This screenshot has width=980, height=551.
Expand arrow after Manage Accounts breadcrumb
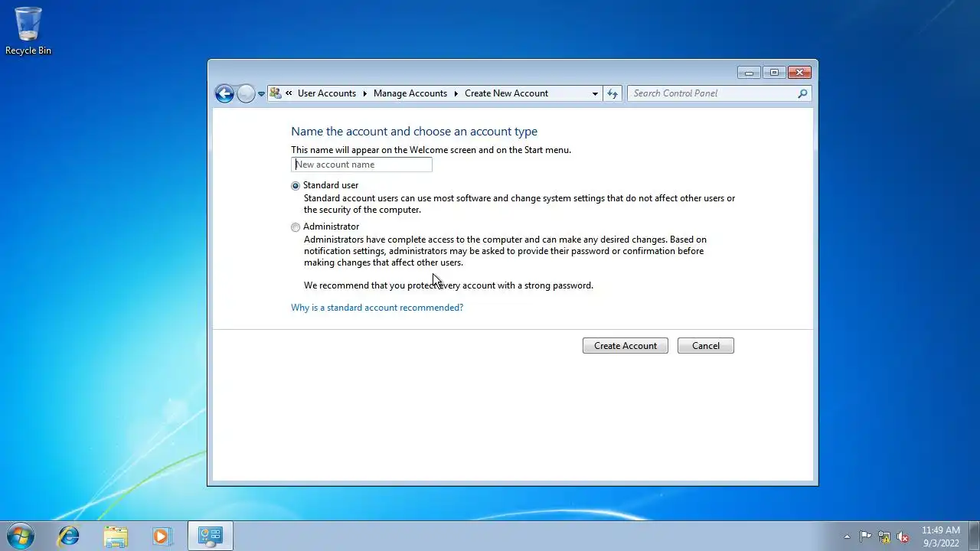point(456,93)
